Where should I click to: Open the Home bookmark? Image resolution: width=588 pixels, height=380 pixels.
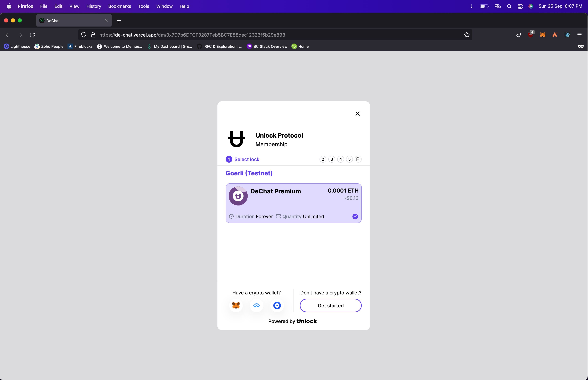tap(300, 46)
